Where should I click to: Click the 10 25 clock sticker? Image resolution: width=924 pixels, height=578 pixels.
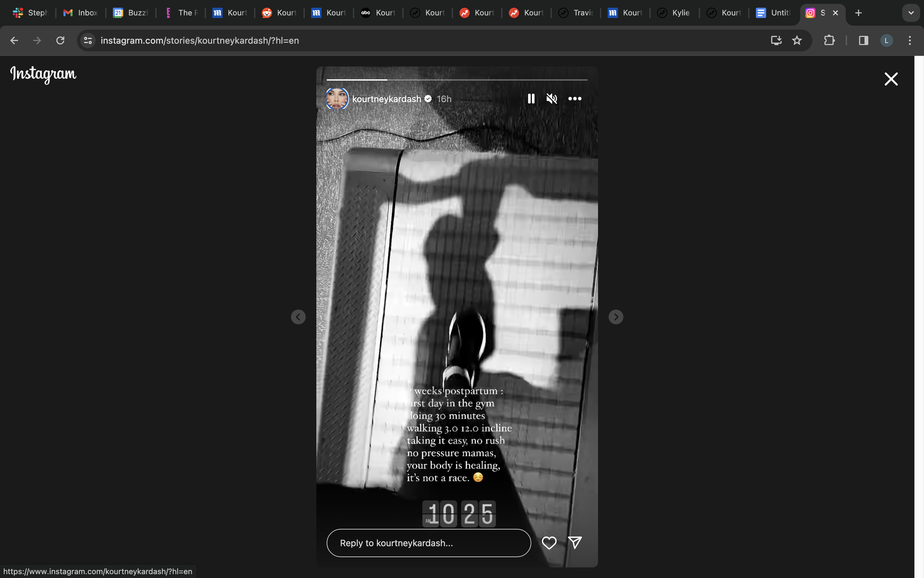[x=459, y=514]
